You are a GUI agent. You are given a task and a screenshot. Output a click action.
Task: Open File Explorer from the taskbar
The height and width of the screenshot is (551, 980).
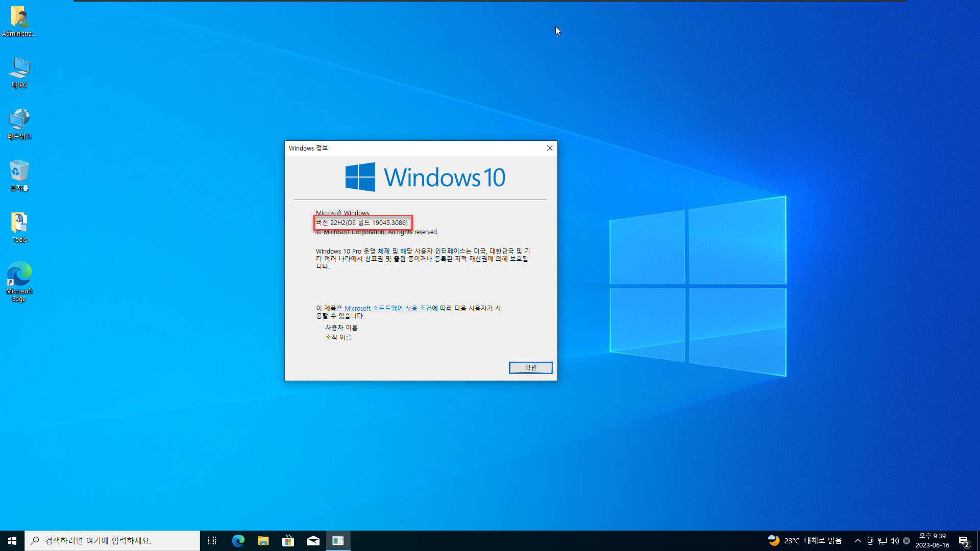(x=263, y=541)
